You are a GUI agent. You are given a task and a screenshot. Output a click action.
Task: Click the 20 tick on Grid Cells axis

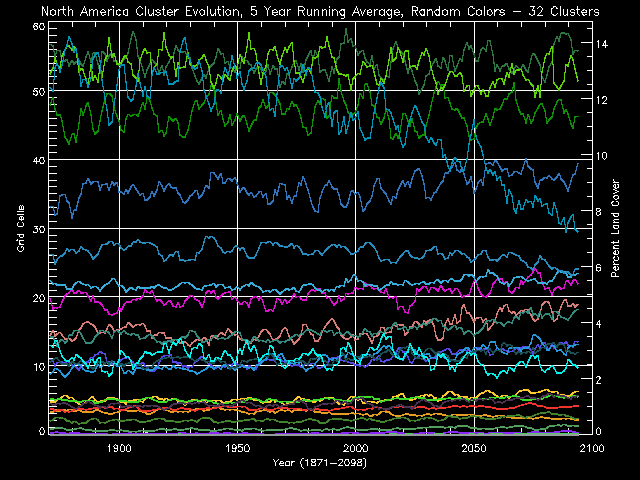[39, 298]
